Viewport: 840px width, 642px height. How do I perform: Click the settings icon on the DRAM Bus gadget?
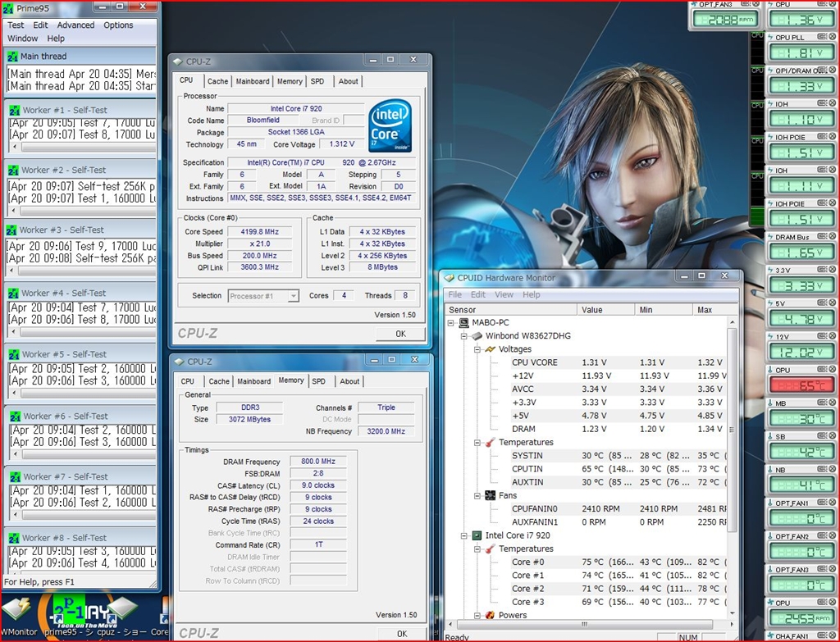point(821,237)
